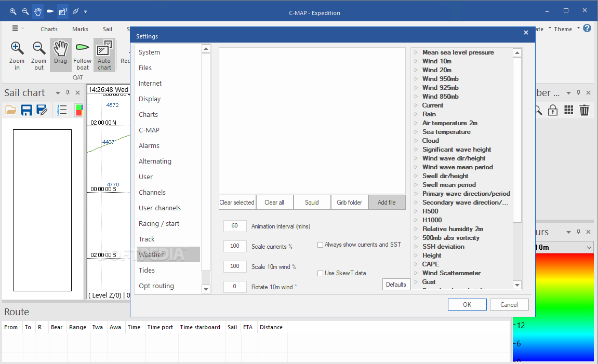Click the Zoom out ribbon button

point(38,56)
